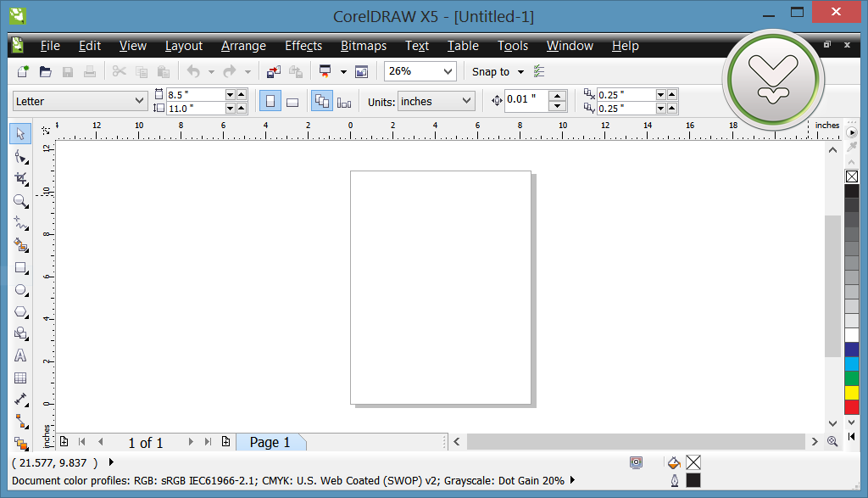Select the Shape edit tool
The image size is (868, 498).
coord(20,157)
